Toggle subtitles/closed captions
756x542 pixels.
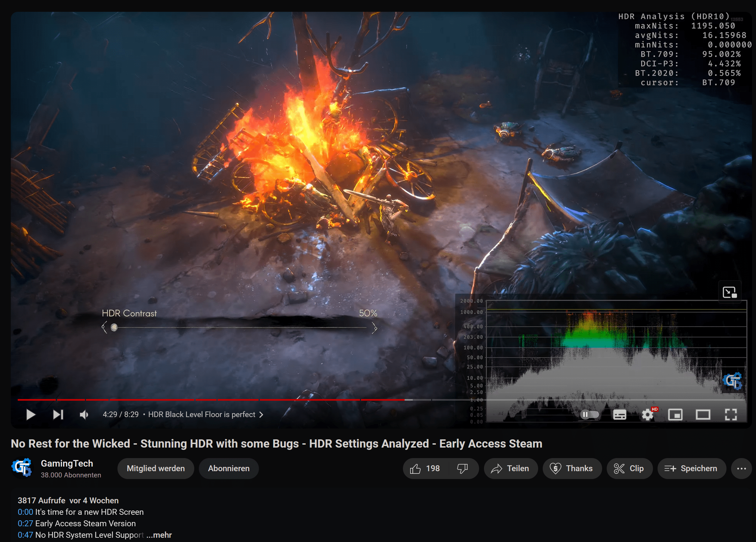(619, 415)
